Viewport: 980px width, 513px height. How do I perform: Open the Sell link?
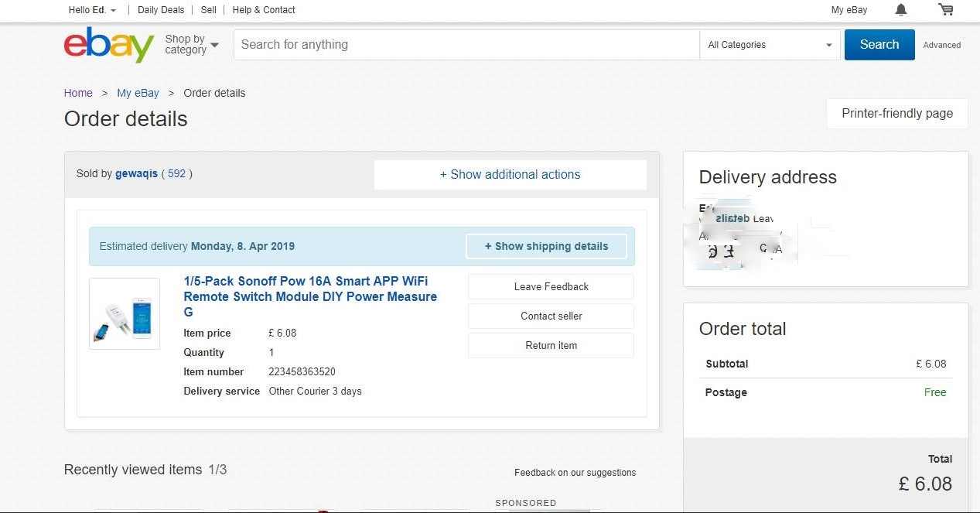coord(209,10)
